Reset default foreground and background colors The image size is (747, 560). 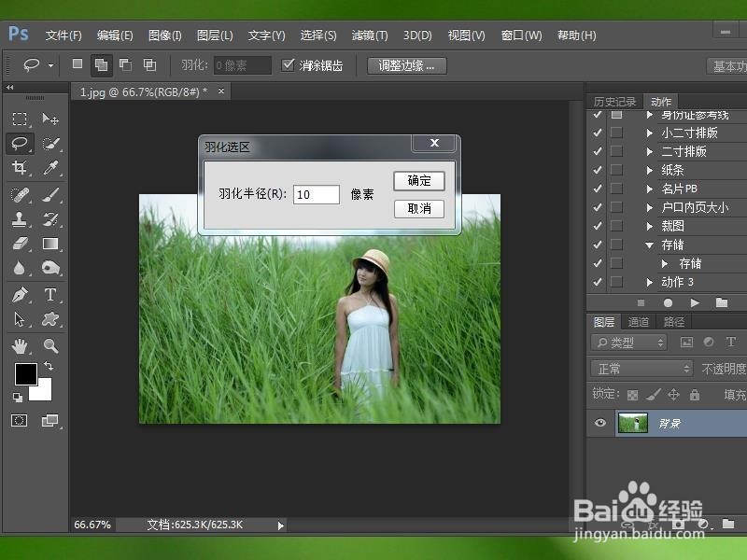coord(18,398)
